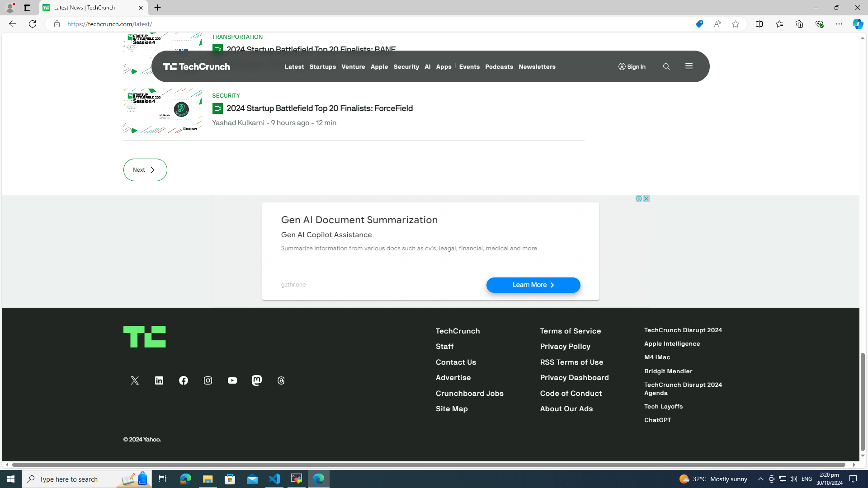868x488 pixels.
Task: Open Browser essentials icon
Action: tap(819, 24)
